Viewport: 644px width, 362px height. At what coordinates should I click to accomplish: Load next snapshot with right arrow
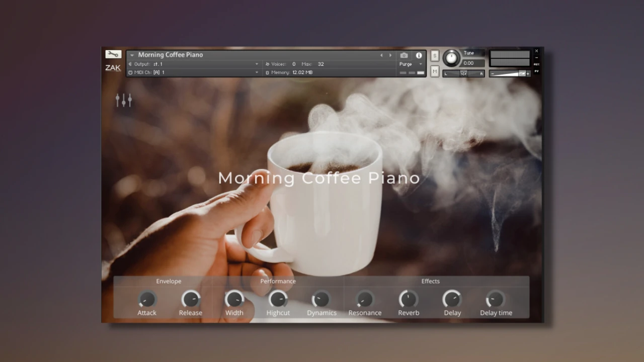[390, 55]
